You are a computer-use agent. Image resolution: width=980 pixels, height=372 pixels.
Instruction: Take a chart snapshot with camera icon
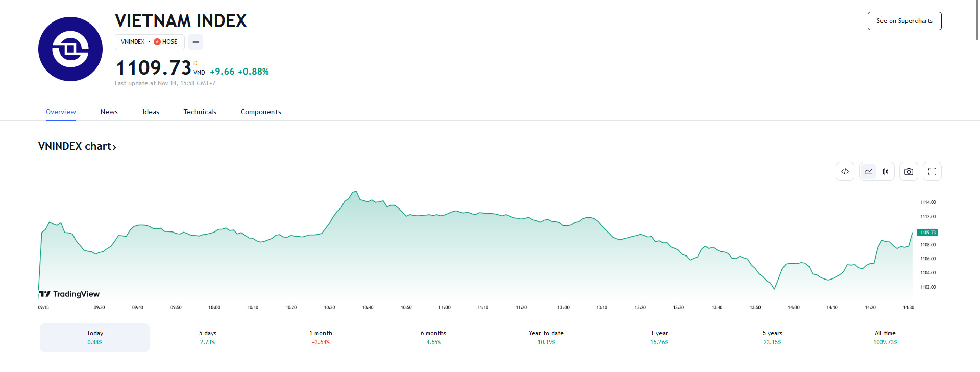(x=909, y=172)
